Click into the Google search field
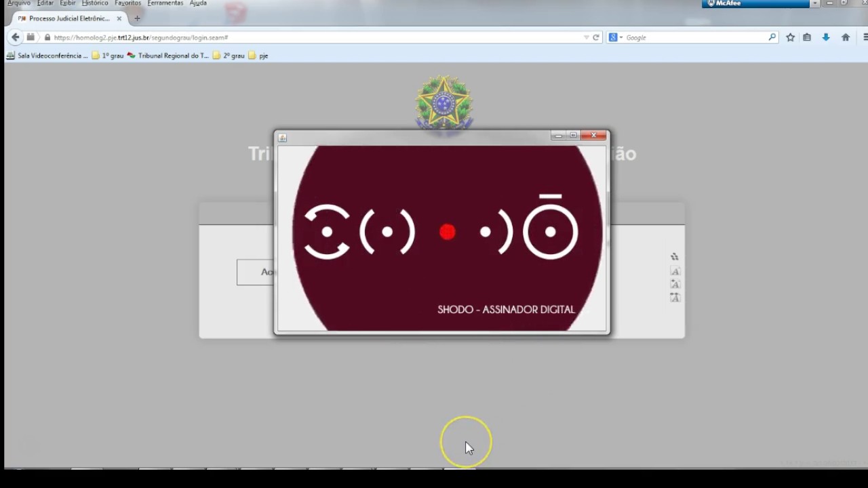 click(x=695, y=37)
